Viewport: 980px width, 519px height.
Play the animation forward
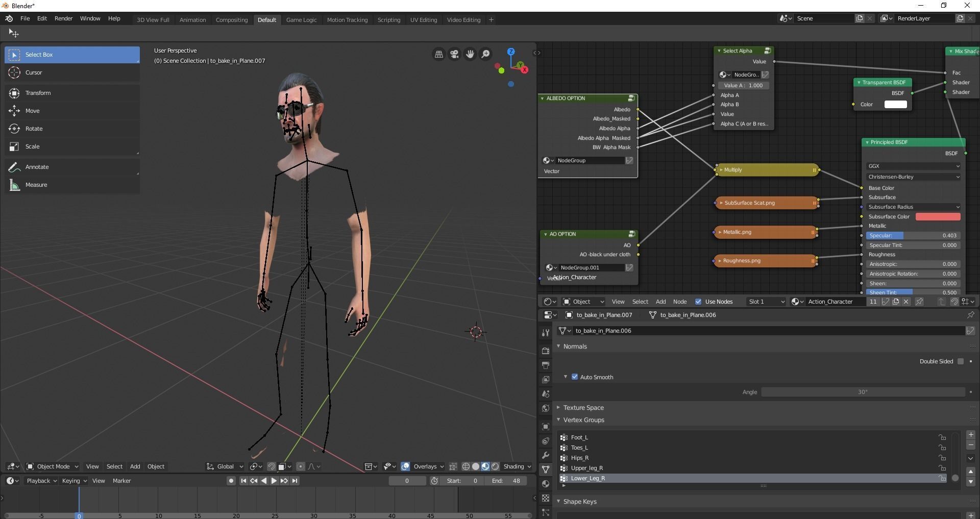[x=274, y=481]
